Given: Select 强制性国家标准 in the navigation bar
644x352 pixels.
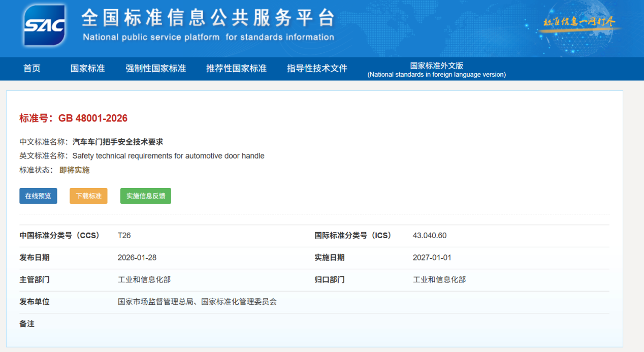Looking at the screenshot, I should pyautogui.click(x=155, y=69).
